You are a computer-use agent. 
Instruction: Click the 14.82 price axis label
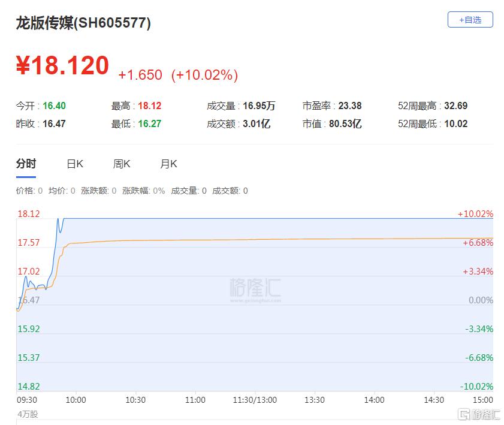point(29,387)
